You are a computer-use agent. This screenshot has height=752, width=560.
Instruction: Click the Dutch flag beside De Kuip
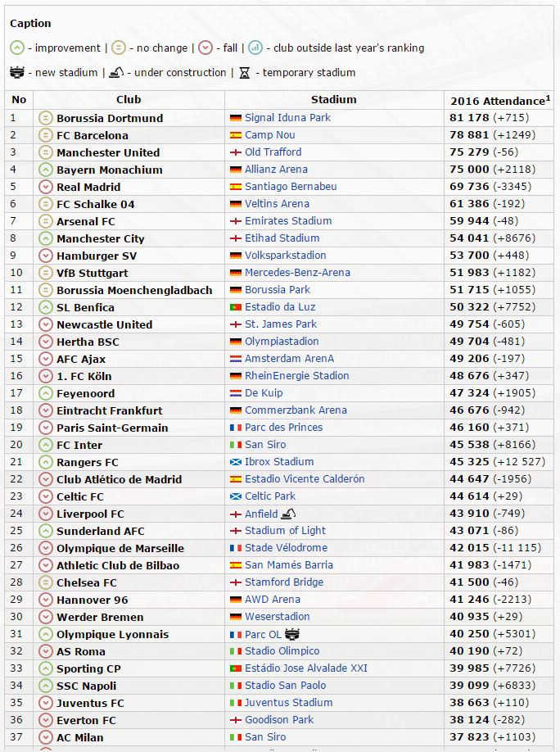(236, 393)
